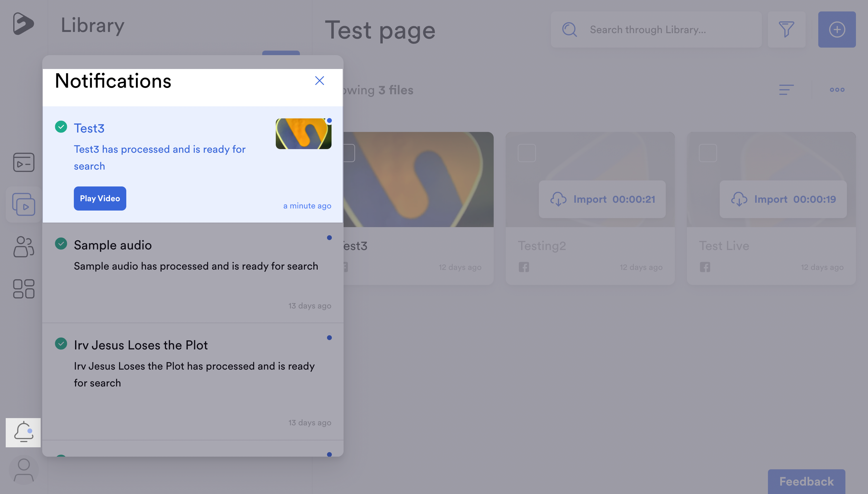868x494 pixels.
Task: Open the three-dot more options menu
Action: pos(837,90)
